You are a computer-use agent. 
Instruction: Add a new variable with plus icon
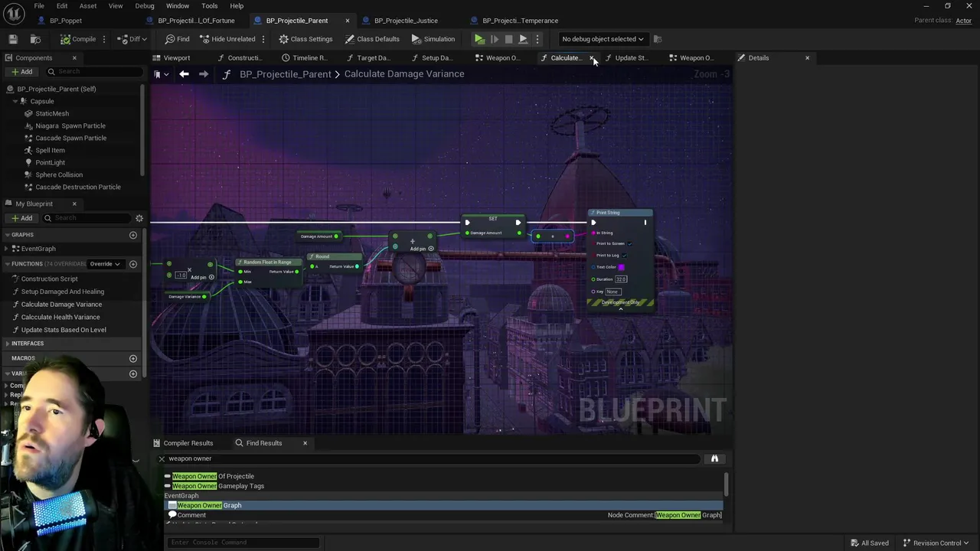(133, 373)
